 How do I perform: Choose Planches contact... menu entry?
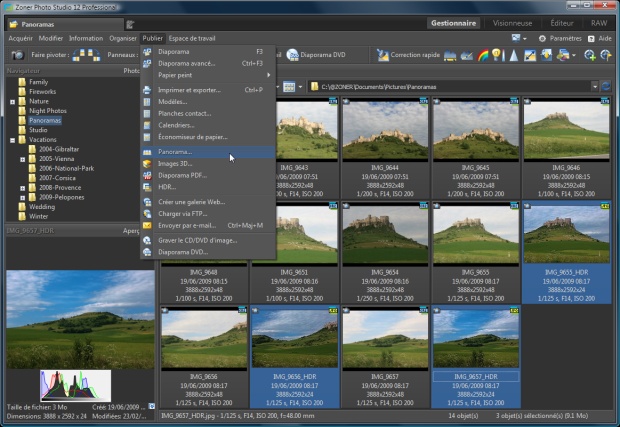pyautogui.click(x=208, y=113)
